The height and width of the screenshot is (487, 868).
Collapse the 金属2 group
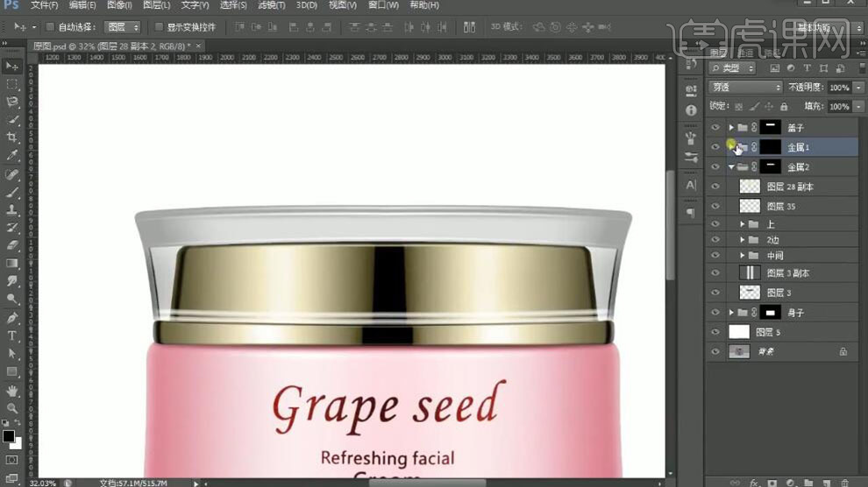tap(731, 167)
